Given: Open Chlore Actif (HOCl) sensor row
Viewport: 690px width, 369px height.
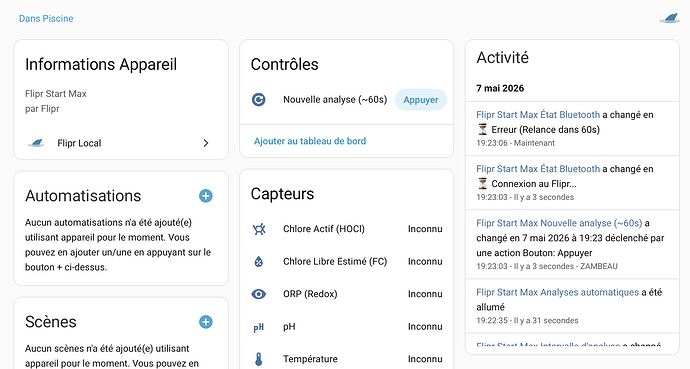Looking at the screenshot, I should (x=347, y=229).
